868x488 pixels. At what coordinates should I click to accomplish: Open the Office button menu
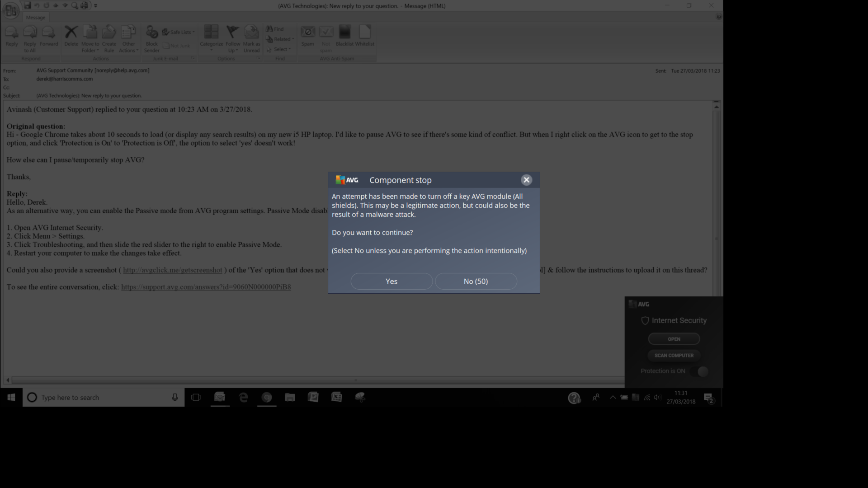click(x=11, y=10)
